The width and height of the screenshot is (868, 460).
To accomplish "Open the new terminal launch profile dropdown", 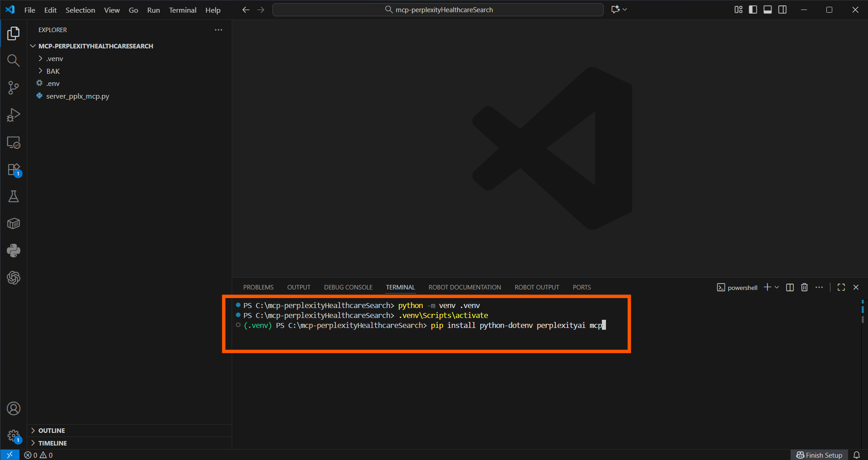I will tap(777, 287).
